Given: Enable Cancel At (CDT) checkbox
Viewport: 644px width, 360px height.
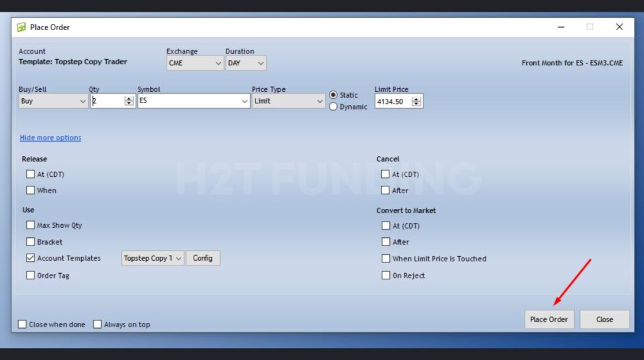Looking at the screenshot, I should click(386, 174).
